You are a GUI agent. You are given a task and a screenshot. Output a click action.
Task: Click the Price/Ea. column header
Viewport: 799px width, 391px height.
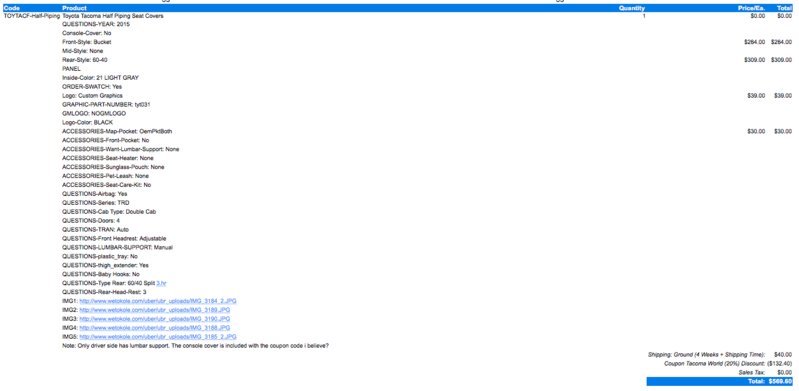tap(752, 8)
